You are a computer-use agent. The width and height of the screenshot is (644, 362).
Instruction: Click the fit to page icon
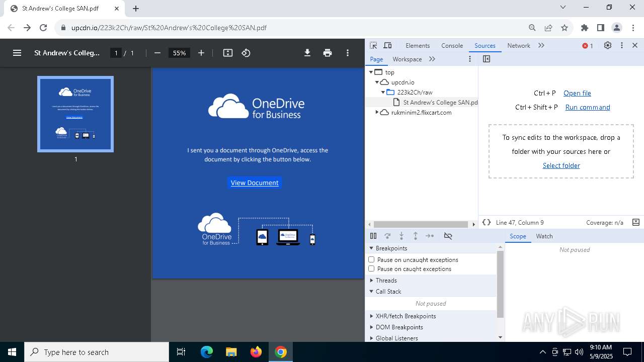point(228,53)
